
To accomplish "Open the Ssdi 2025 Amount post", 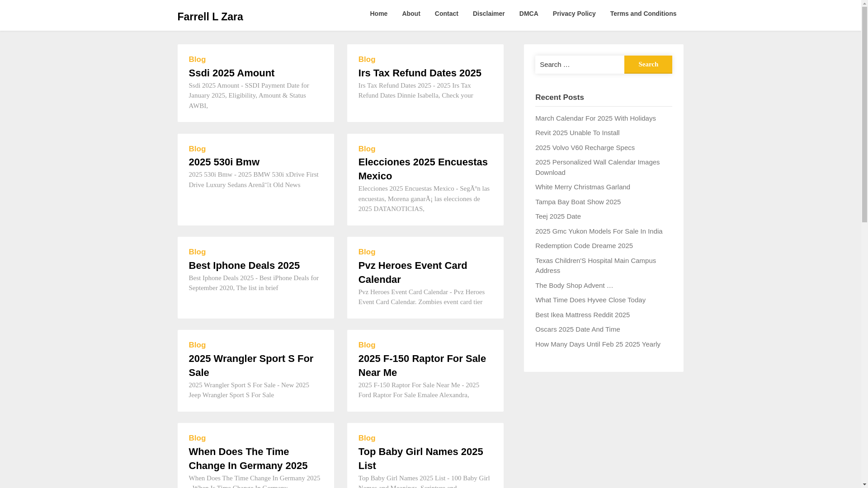I will point(231,73).
